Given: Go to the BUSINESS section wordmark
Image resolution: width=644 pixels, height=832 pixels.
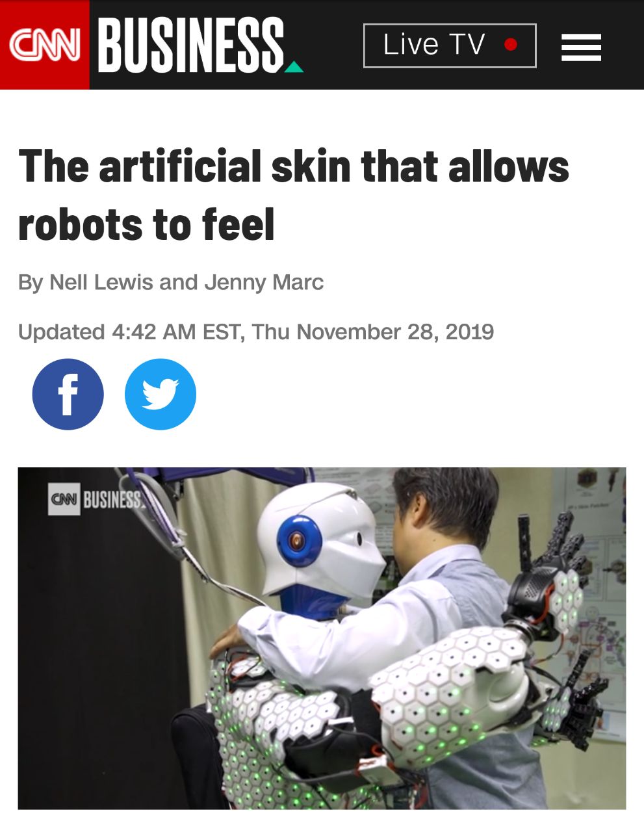Looking at the screenshot, I should pos(191,45).
